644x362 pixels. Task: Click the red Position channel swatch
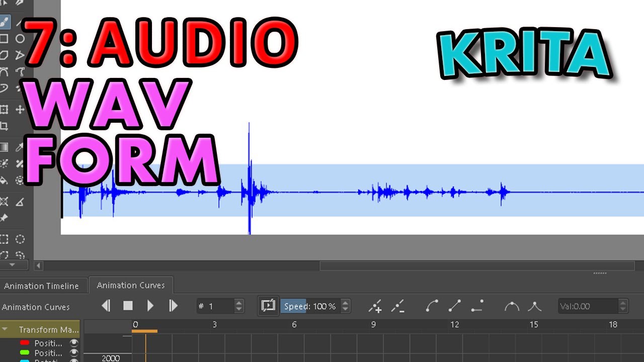coord(24,343)
